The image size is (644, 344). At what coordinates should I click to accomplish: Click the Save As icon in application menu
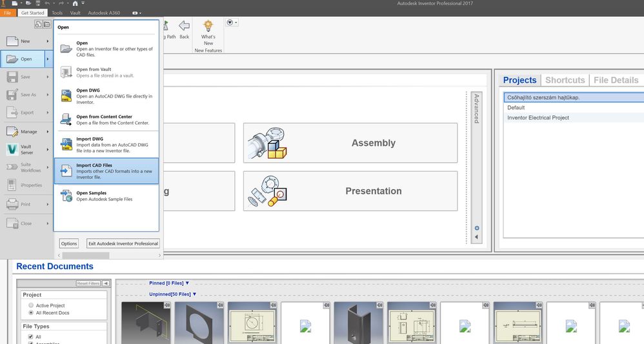click(x=12, y=94)
